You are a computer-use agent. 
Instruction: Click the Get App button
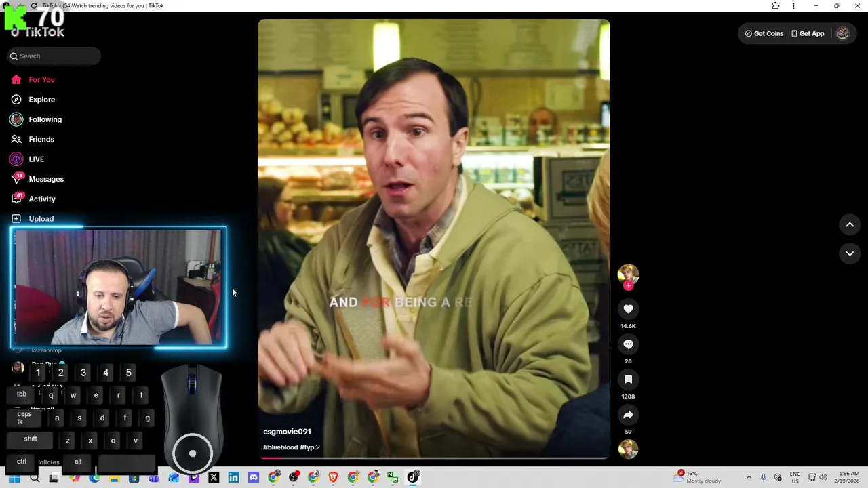[x=808, y=33]
